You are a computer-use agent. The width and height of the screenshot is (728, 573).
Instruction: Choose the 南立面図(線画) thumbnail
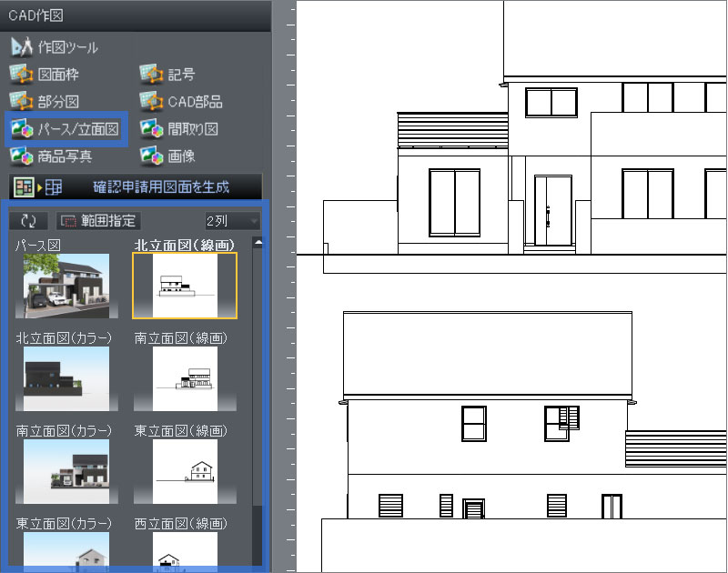(185, 378)
